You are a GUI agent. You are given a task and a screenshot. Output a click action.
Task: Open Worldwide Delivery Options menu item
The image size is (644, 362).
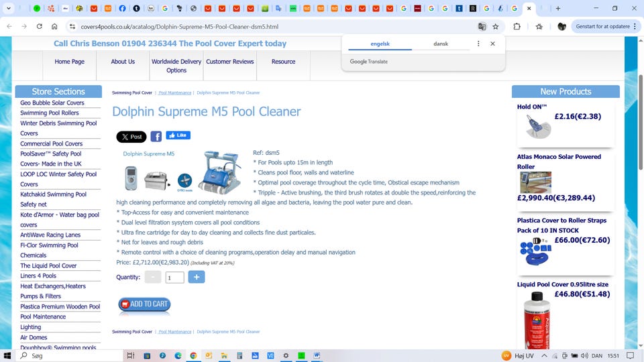176,66
